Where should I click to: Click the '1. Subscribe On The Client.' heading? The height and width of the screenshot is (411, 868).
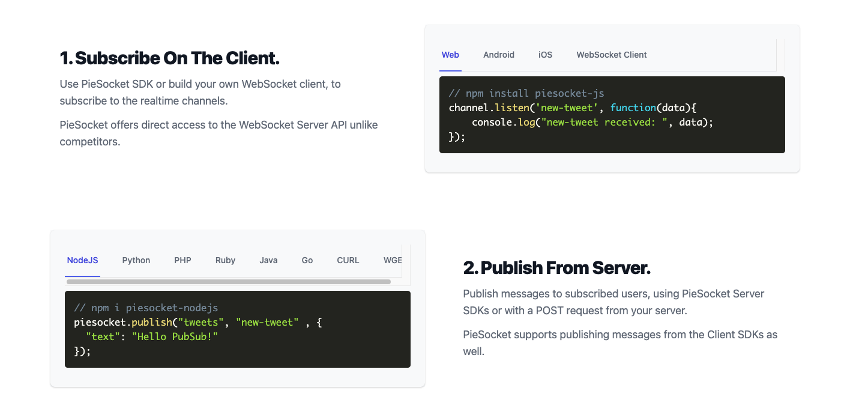tap(170, 58)
